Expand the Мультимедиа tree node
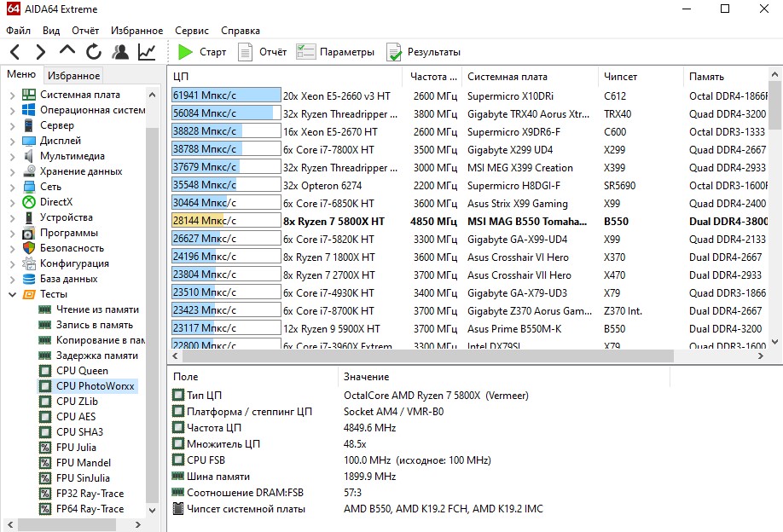Image resolution: width=783 pixels, height=532 pixels. (12, 156)
